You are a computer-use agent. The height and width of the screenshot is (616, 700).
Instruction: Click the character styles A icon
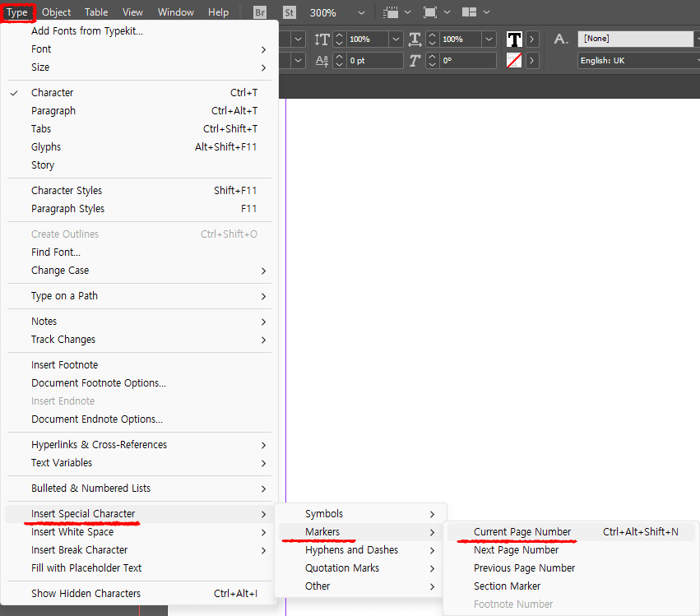pyautogui.click(x=558, y=39)
